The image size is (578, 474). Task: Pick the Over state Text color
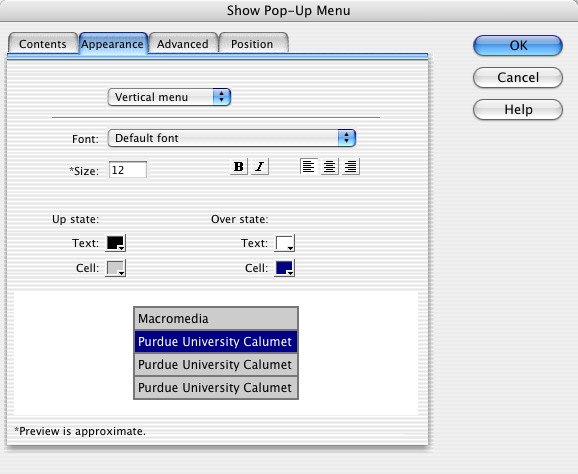[285, 243]
